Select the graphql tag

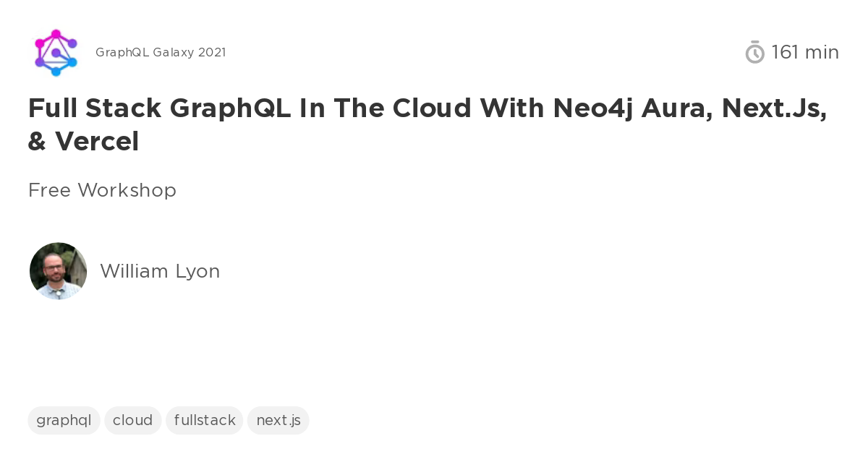pyautogui.click(x=64, y=420)
